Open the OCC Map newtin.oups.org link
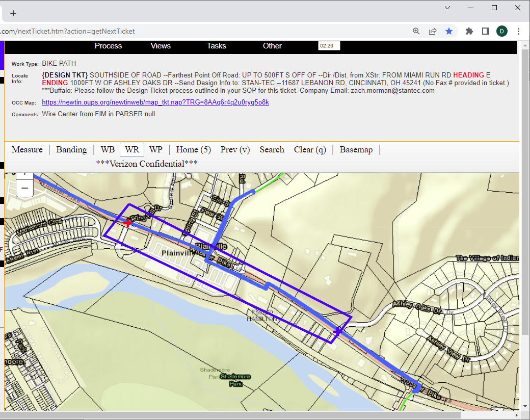Screen dimensions: 530x420 (155, 102)
